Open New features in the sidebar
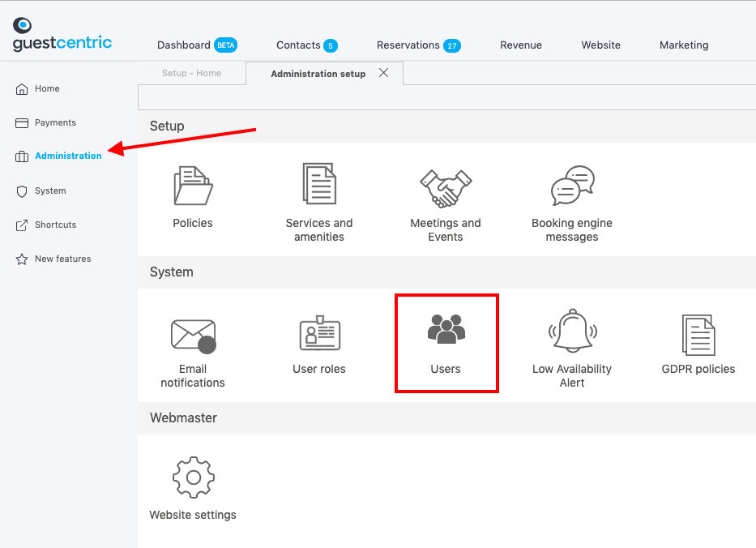Image resolution: width=756 pixels, height=548 pixels. pyautogui.click(x=62, y=259)
